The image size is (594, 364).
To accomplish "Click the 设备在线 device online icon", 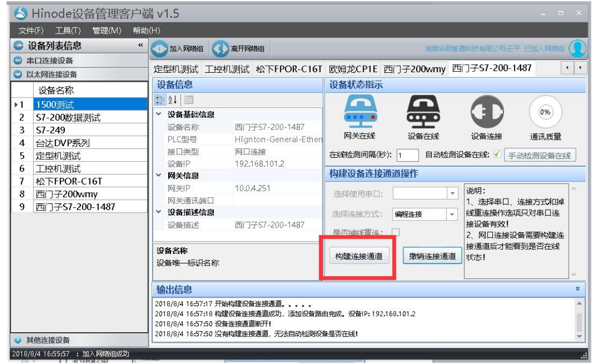I will pos(423,111).
